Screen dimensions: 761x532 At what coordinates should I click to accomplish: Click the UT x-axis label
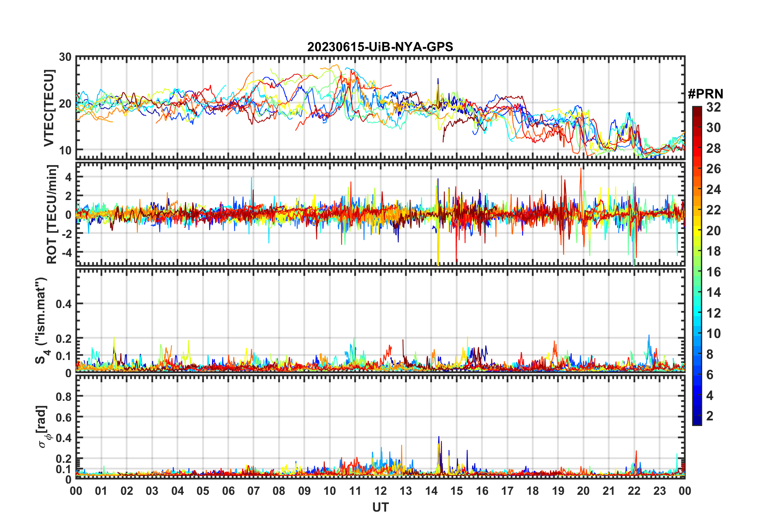(x=380, y=507)
